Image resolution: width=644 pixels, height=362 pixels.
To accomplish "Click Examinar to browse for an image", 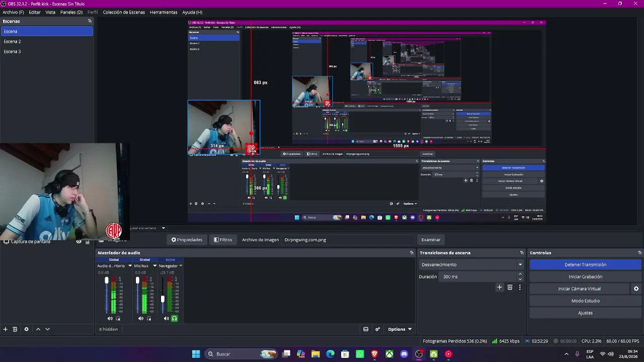I will (431, 240).
